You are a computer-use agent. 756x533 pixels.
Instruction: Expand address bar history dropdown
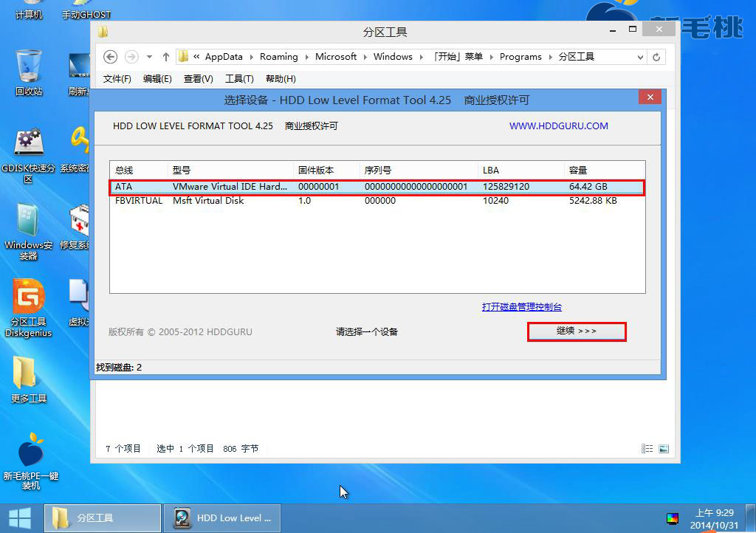point(640,58)
